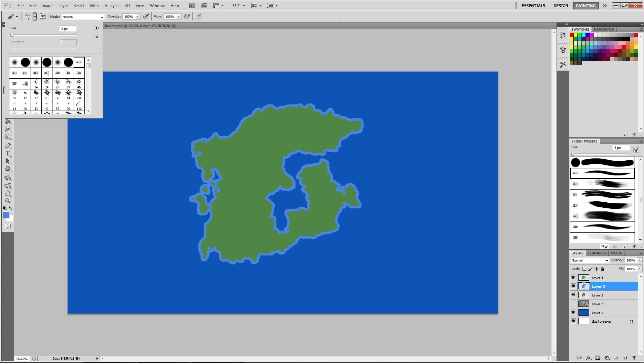Screen dimensions: 644x363
Task: Delete brush in Brush Presets panel
Action: point(634,247)
